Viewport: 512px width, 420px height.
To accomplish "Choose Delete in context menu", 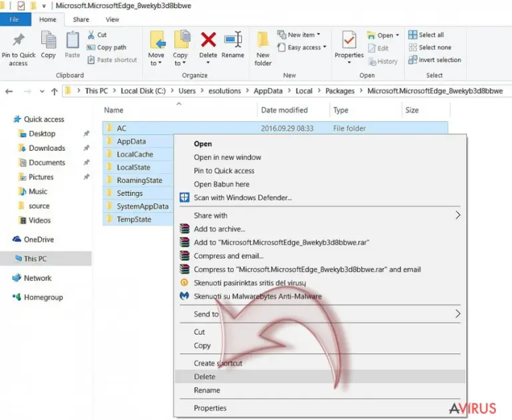I will coord(320,377).
